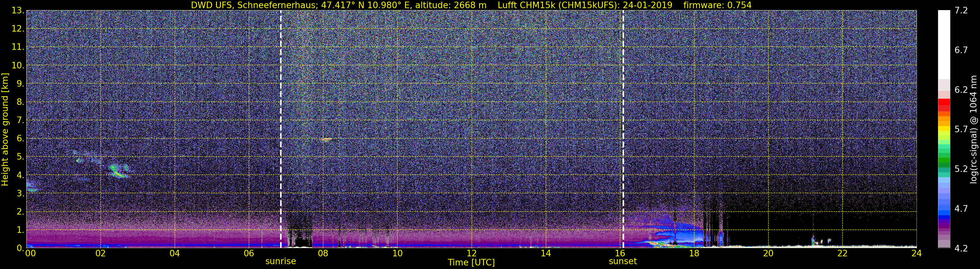
Task: Click the height-axis tick label '10.'
Action: 18,65
